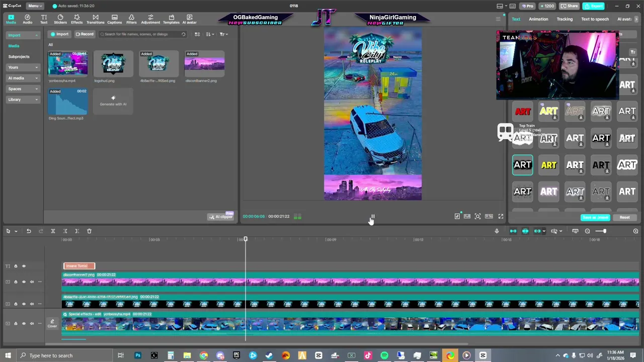The image size is (644, 362).
Task: Delete the selected timeline clip
Action: pyautogui.click(x=89, y=231)
